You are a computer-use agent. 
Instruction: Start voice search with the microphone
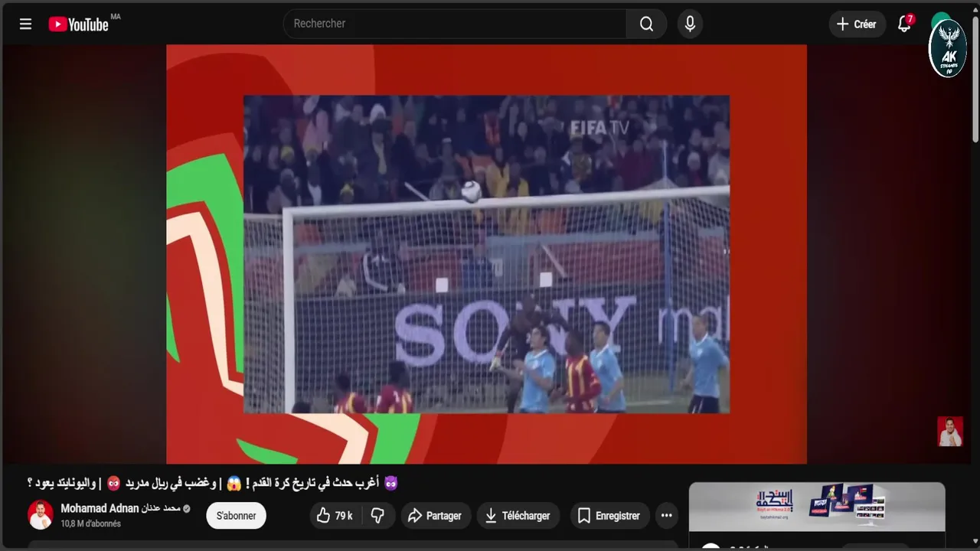click(690, 24)
